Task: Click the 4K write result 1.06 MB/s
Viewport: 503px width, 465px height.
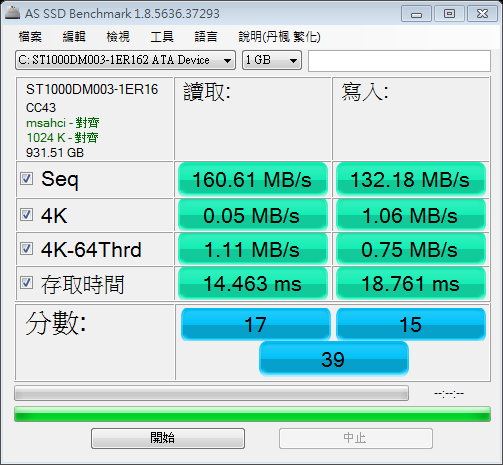Action: [411, 215]
